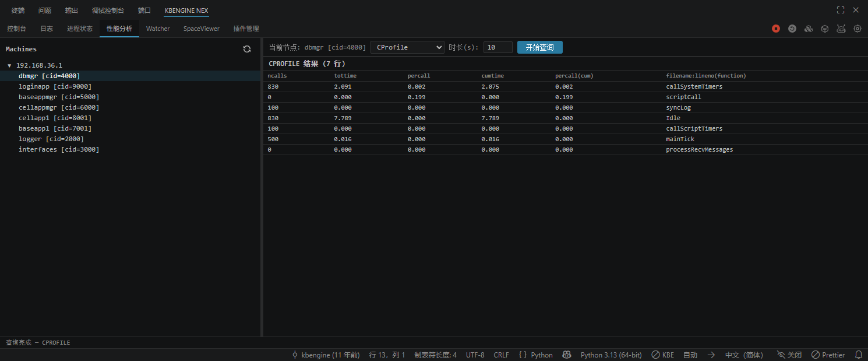Screen dimensions: 868x361
Task: Click Python 3.13 (64-bit) interpreter
Action: [x=611, y=355]
